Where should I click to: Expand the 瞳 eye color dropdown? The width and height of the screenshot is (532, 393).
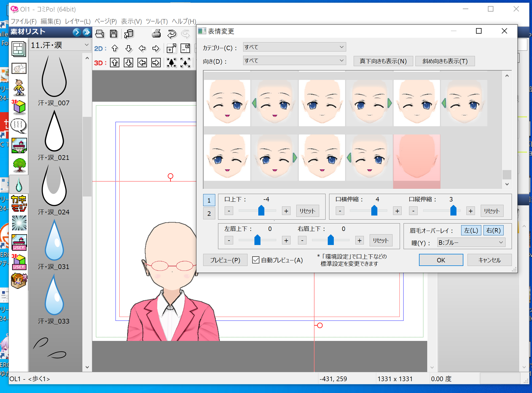(x=471, y=243)
